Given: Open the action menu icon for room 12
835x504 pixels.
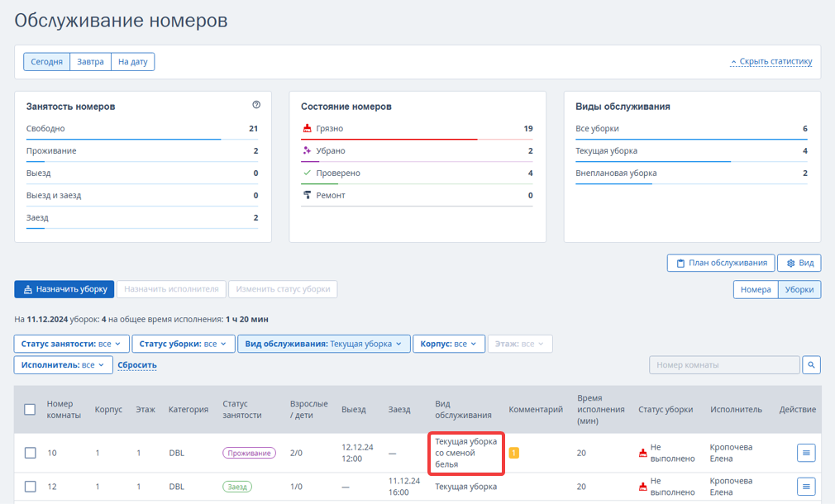Looking at the screenshot, I should coord(806,487).
